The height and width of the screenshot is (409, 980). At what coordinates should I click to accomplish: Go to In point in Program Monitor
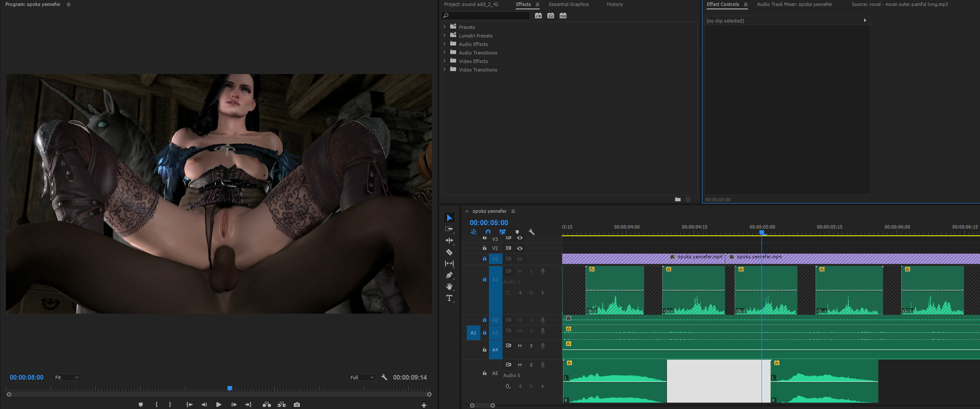click(190, 404)
